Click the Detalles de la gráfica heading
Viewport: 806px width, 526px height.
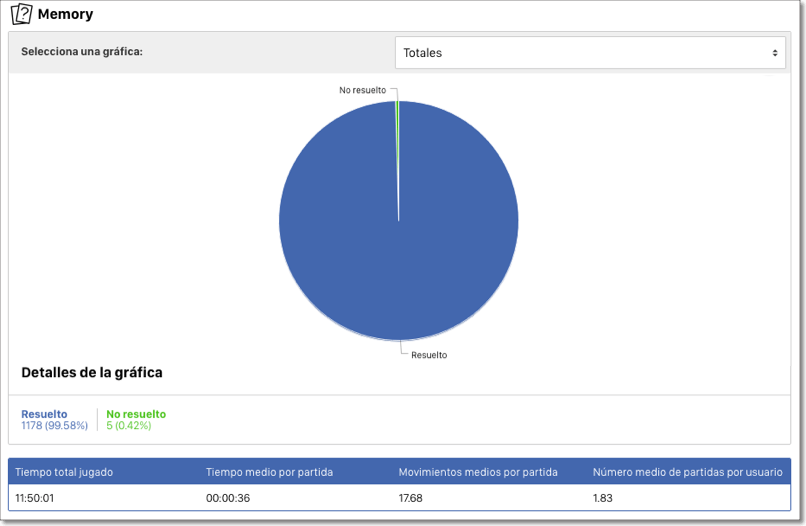[x=92, y=373]
